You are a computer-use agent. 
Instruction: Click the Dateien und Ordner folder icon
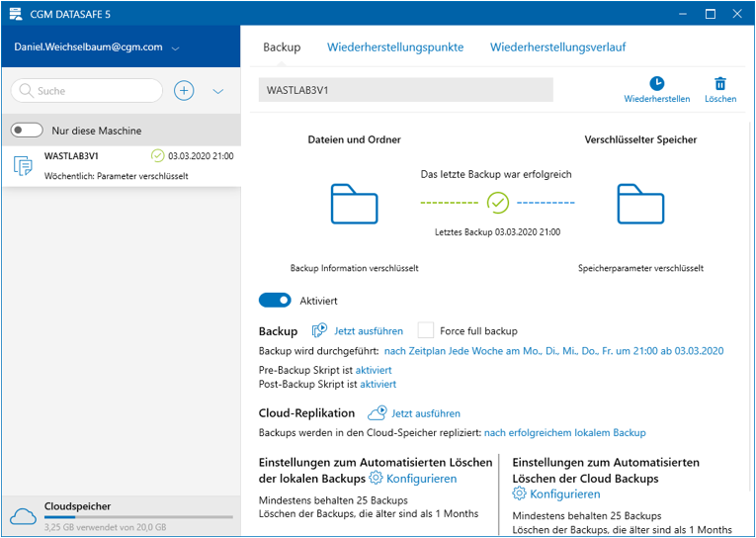click(355, 204)
